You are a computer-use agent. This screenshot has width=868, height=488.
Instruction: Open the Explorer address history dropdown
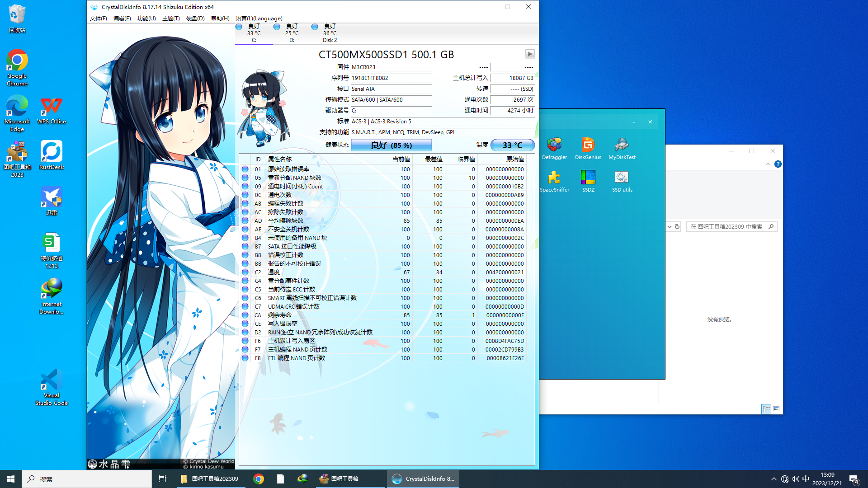click(670, 226)
